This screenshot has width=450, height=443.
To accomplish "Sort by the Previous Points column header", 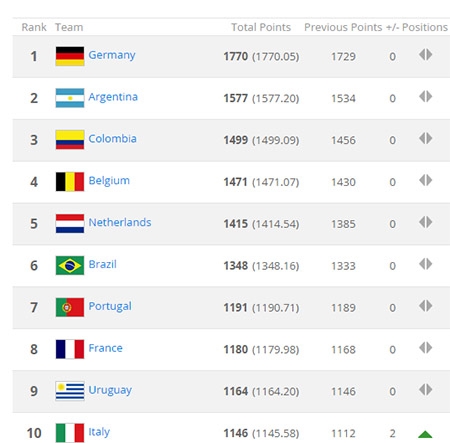I will pos(343,27).
